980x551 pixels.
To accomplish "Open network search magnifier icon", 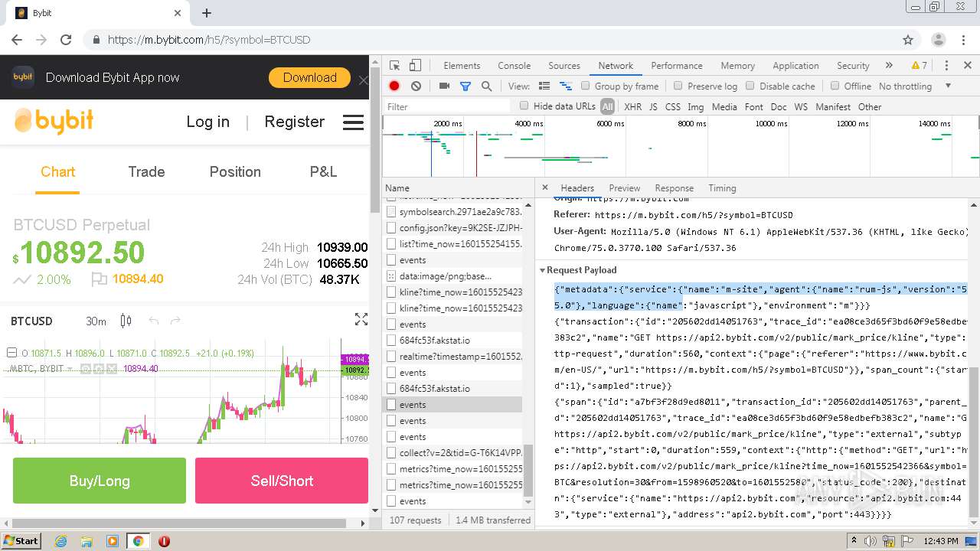I will (486, 86).
